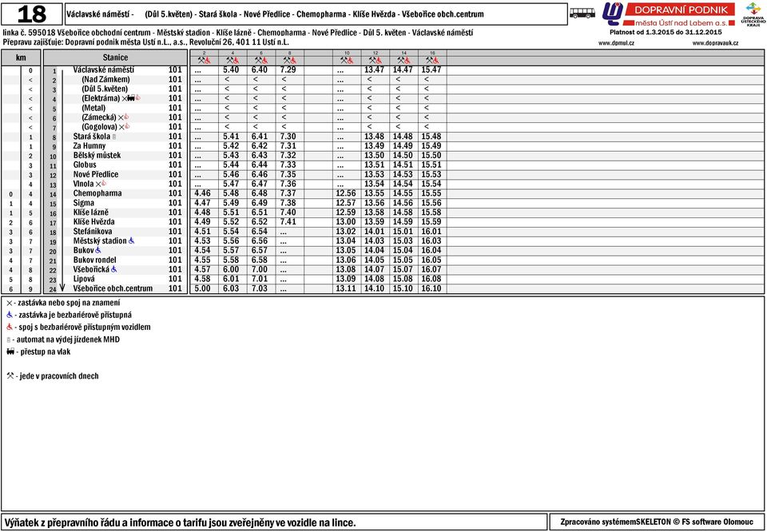Select the Bukov rondel station name
The width and height of the screenshot is (767, 532).
(95, 260)
